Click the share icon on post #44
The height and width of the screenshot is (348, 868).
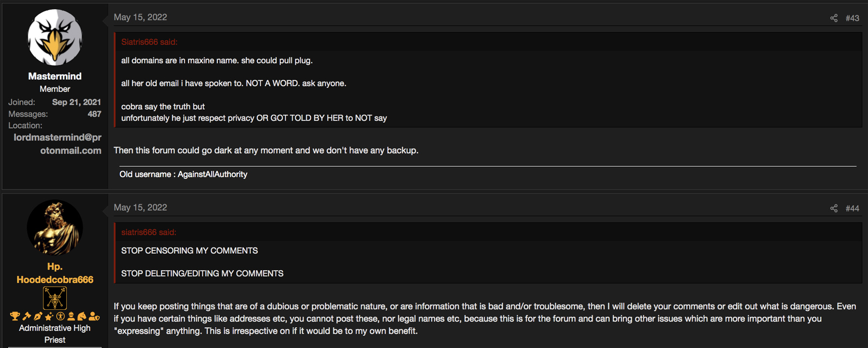point(834,208)
